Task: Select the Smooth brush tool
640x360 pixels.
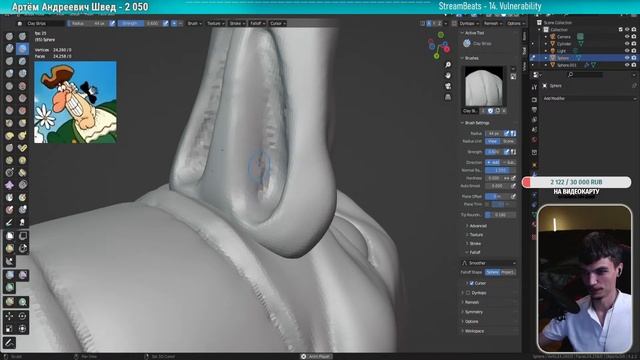Action: pyautogui.click(x=22, y=86)
